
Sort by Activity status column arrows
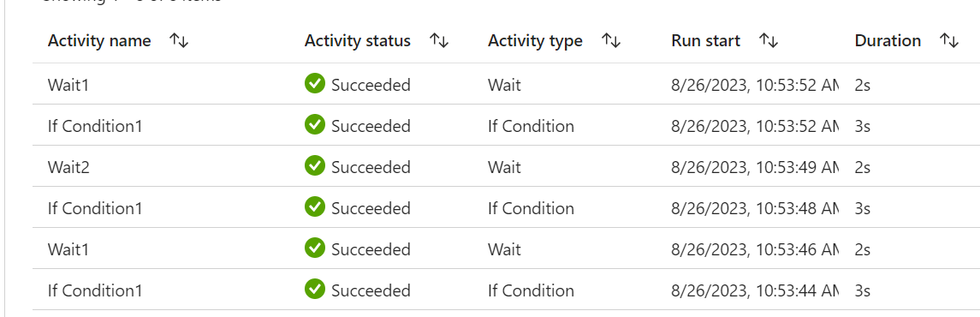(439, 41)
